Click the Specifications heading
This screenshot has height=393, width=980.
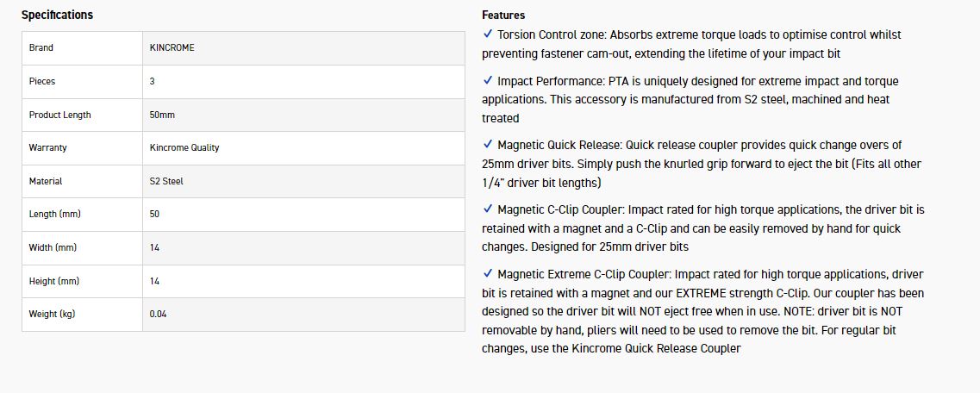57,15
